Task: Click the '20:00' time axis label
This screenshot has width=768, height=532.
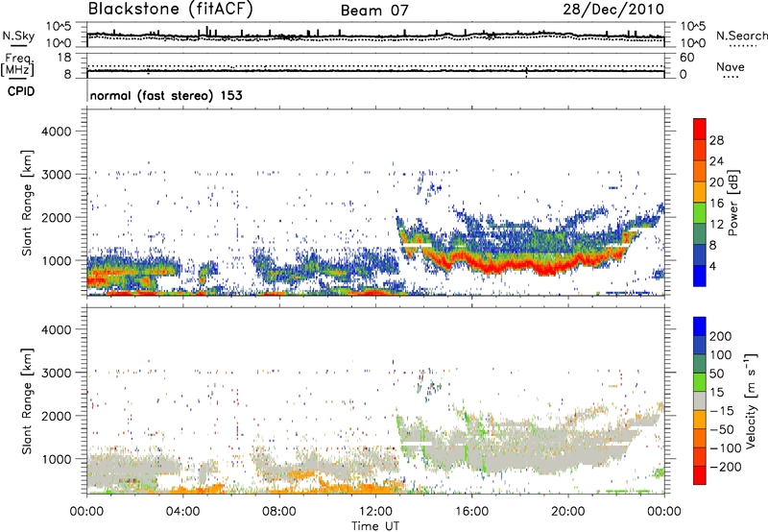Action: coord(568,512)
